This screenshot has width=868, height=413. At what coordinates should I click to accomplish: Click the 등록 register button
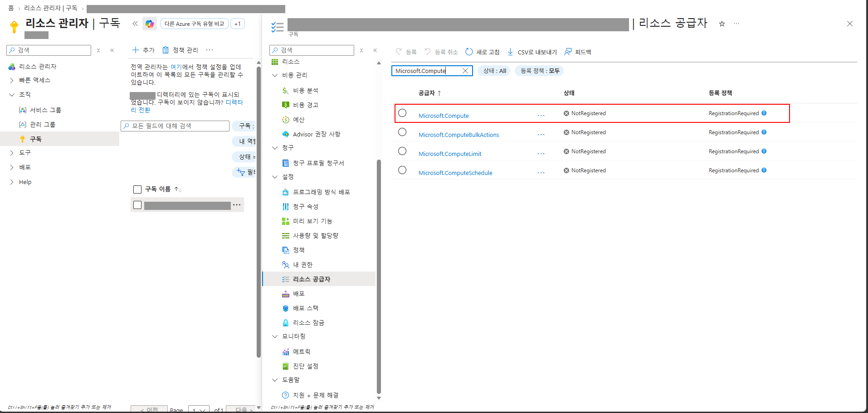(406, 52)
